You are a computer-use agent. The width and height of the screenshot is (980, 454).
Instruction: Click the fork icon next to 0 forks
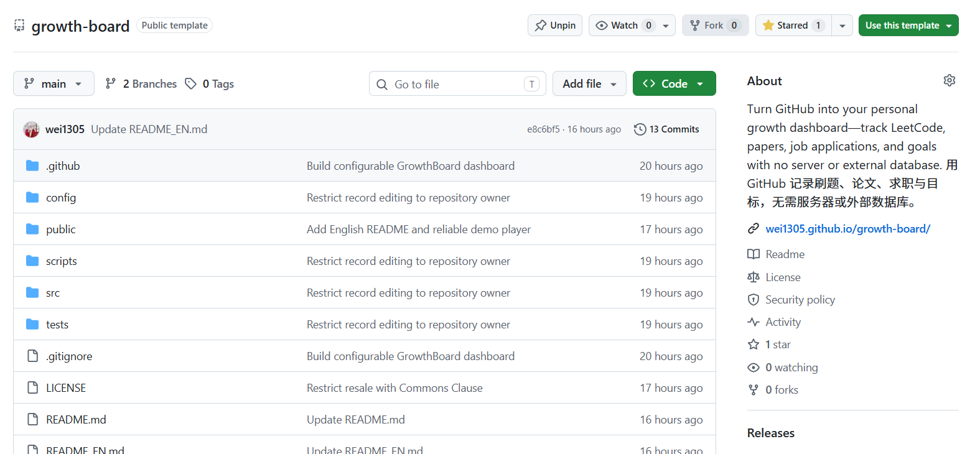(x=754, y=390)
